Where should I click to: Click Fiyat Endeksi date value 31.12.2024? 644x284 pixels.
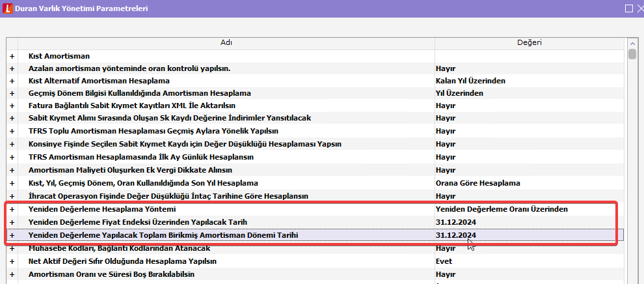tap(458, 222)
